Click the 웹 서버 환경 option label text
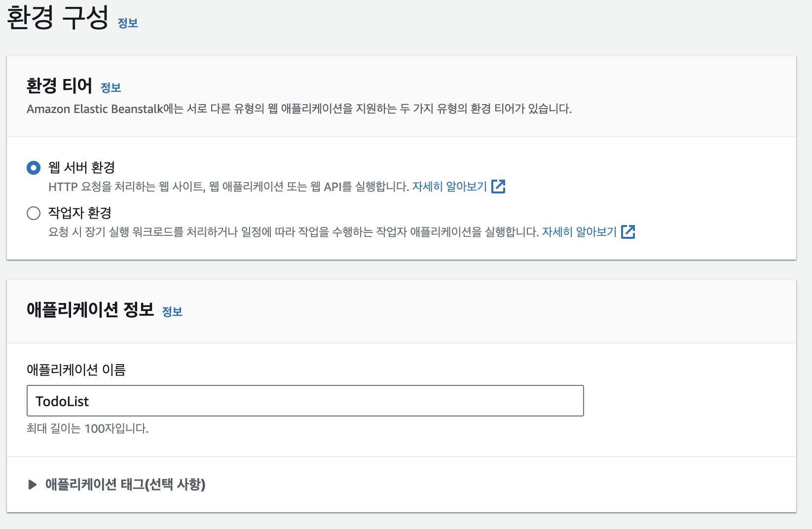The image size is (812, 529). 81,168
